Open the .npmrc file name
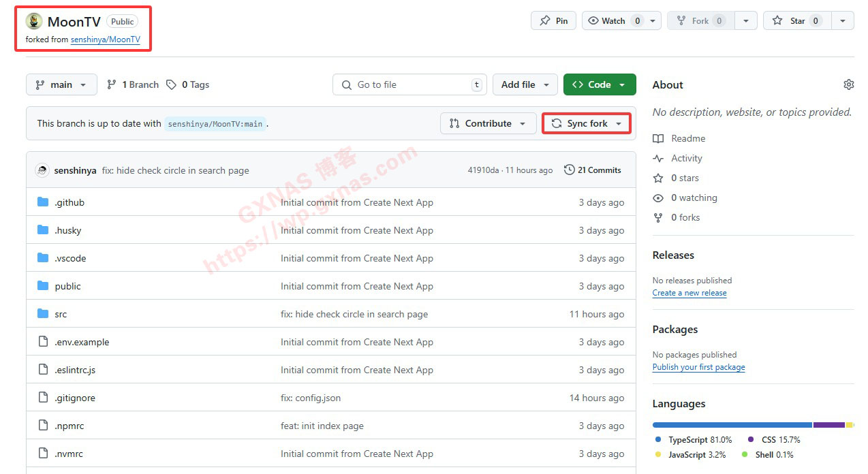The height and width of the screenshot is (474, 868). coord(69,426)
